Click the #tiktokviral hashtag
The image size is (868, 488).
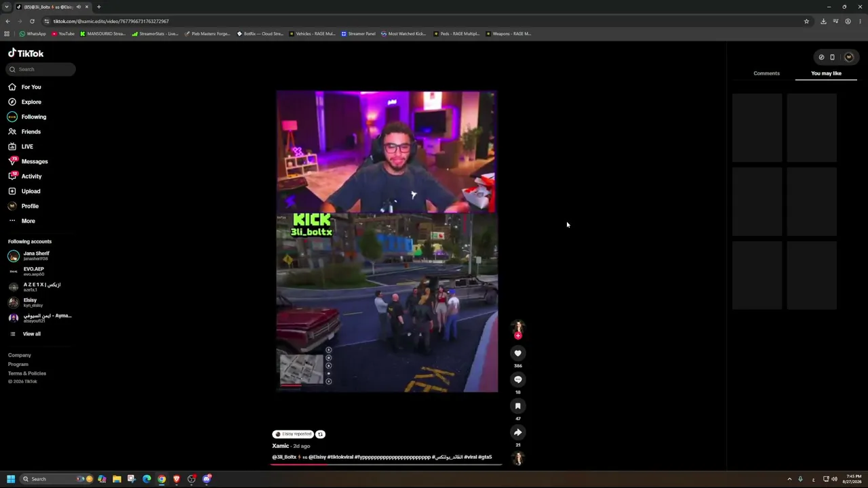coord(340,457)
